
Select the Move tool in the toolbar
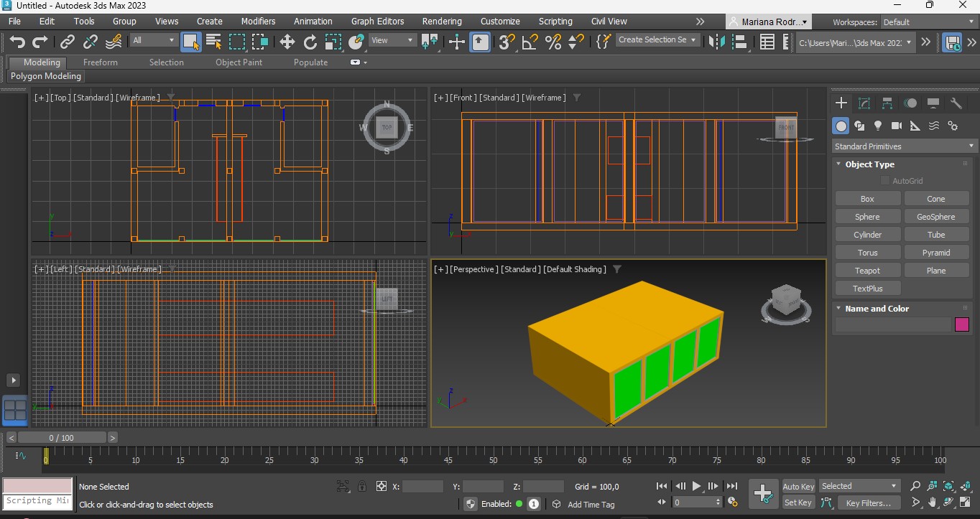(x=287, y=42)
